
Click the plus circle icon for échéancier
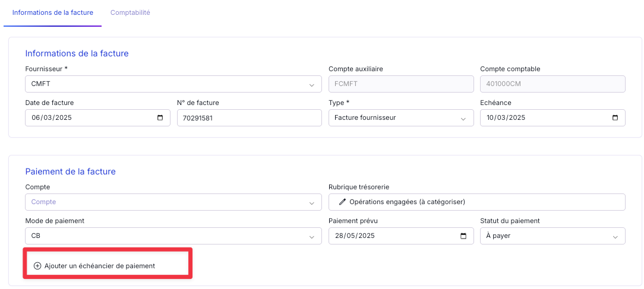click(x=37, y=266)
